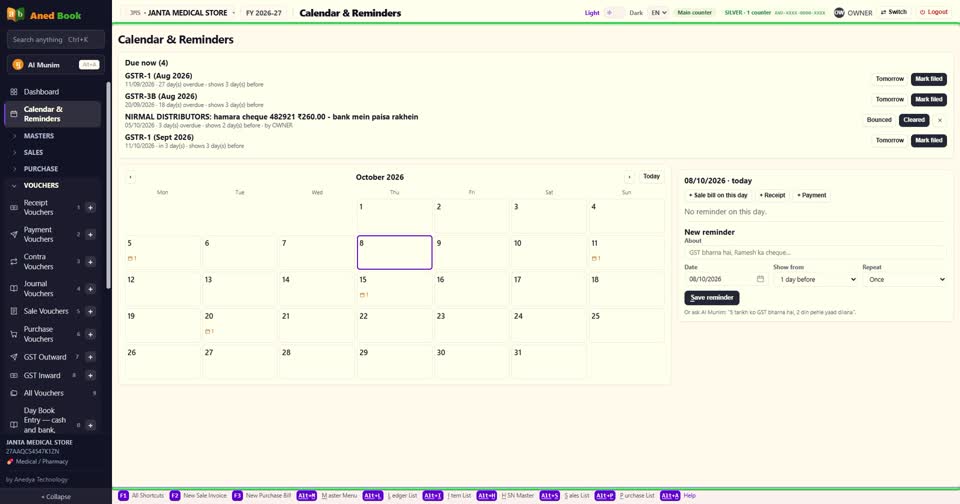Image resolution: width=960 pixels, height=504 pixels.
Task: Open Alt+L Ledger List shortcut
Action: click(391, 495)
